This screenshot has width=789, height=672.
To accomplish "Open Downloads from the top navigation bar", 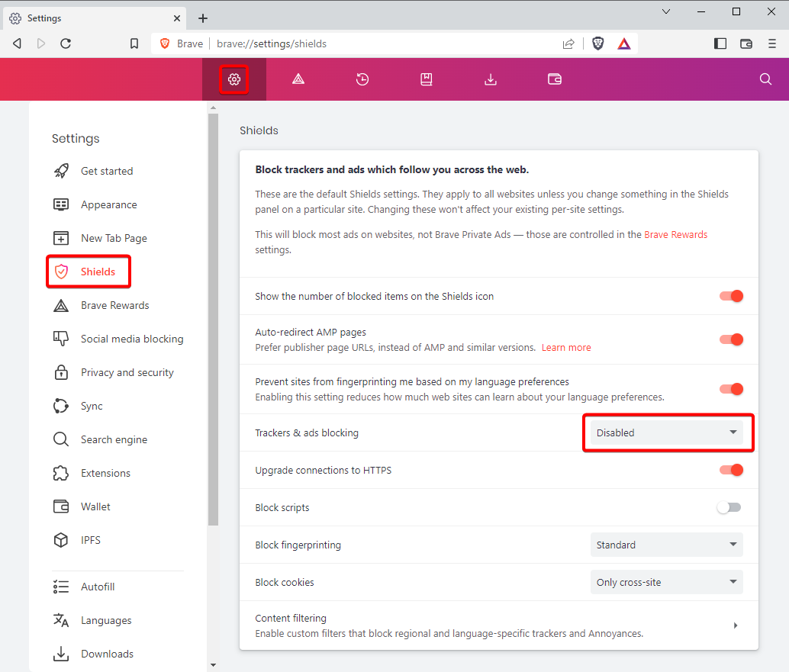I will click(x=491, y=79).
